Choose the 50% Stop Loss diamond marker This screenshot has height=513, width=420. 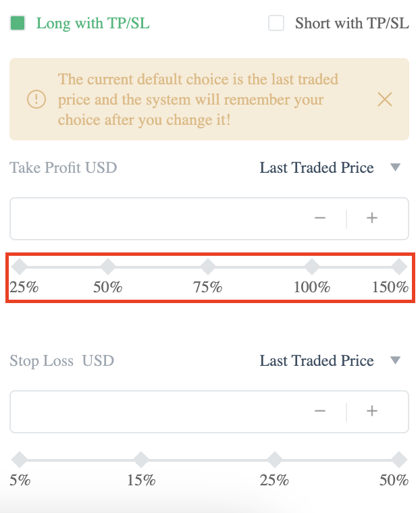(x=399, y=460)
